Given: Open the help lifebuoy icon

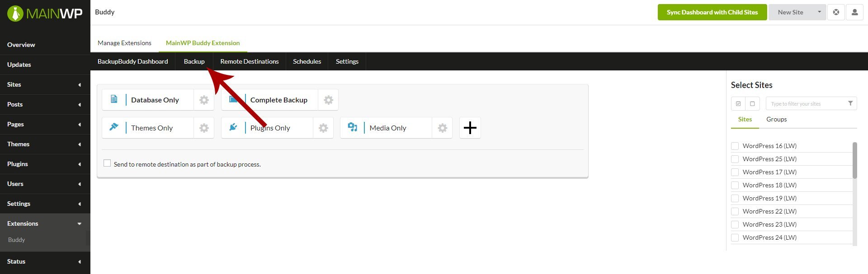Looking at the screenshot, I should 836,12.
